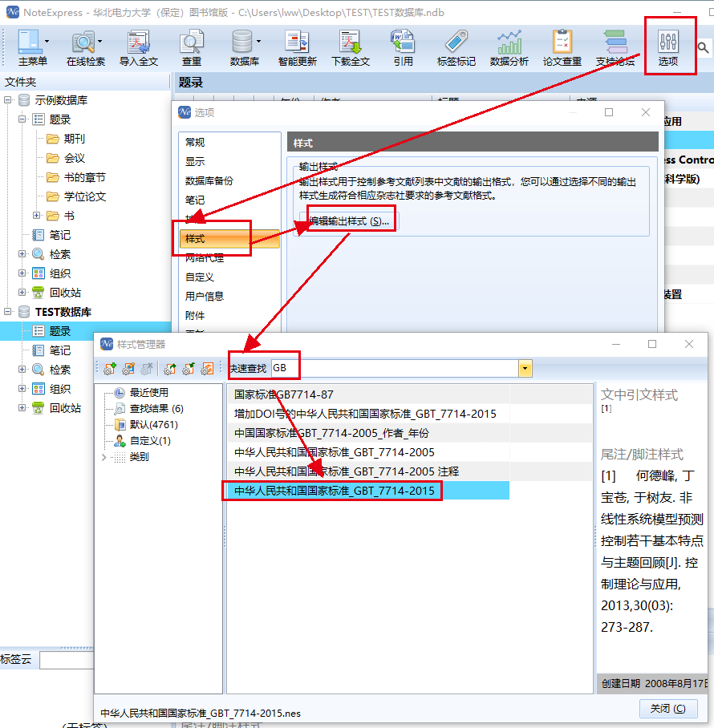Image resolution: width=714 pixels, height=728 pixels.
Task: Click the 查重 duplicate check icon
Action: pyautogui.click(x=192, y=42)
